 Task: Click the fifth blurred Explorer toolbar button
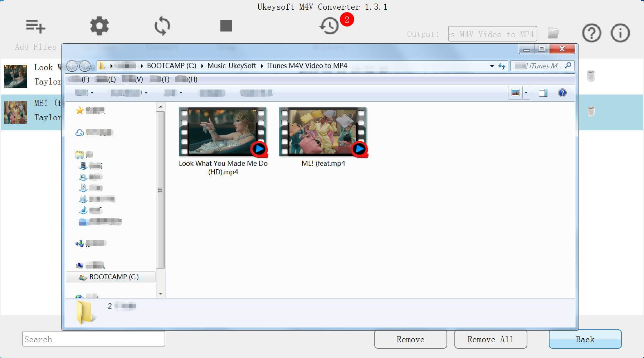click(x=257, y=93)
